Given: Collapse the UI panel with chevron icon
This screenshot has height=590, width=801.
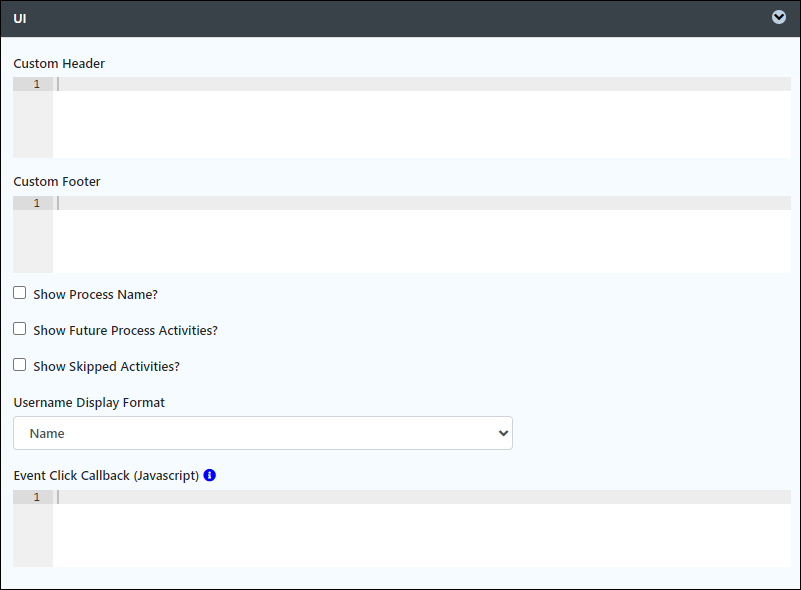Looking at the screenshot, I should coord(779,17).
